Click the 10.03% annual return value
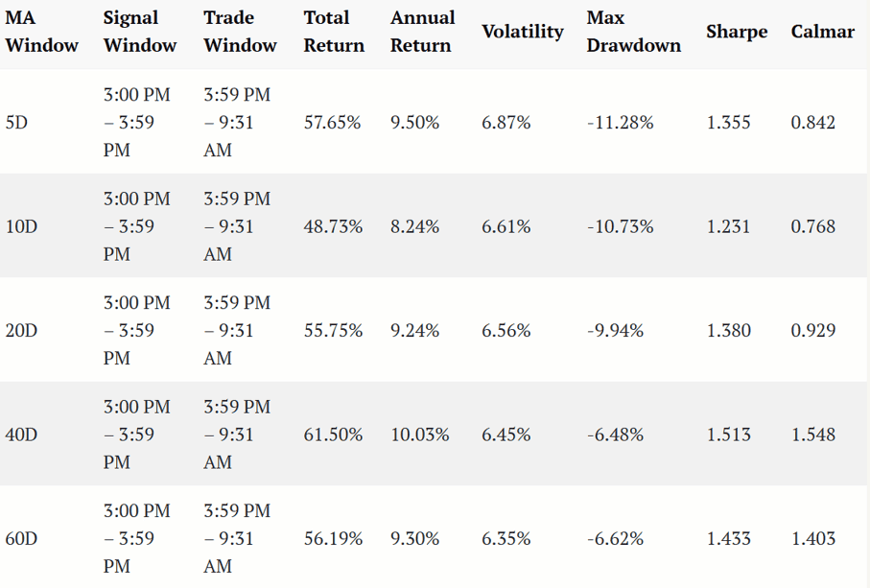The height and width of the screenshot is (588, 870). coord(420,435)
